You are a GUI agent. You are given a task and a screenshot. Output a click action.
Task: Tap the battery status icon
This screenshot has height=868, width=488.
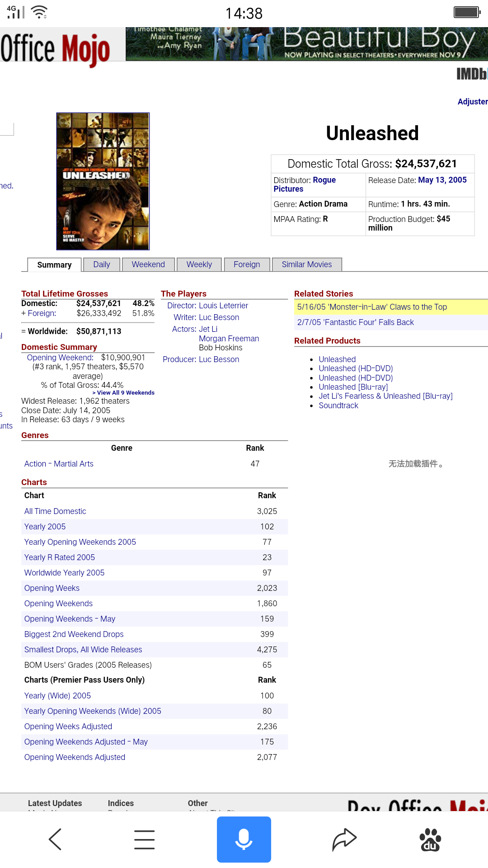[467, 12]
